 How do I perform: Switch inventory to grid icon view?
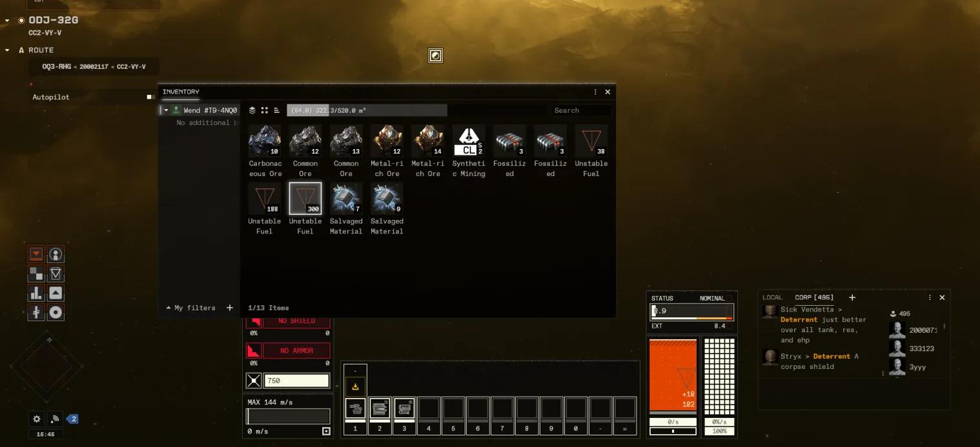click(265, 110)
